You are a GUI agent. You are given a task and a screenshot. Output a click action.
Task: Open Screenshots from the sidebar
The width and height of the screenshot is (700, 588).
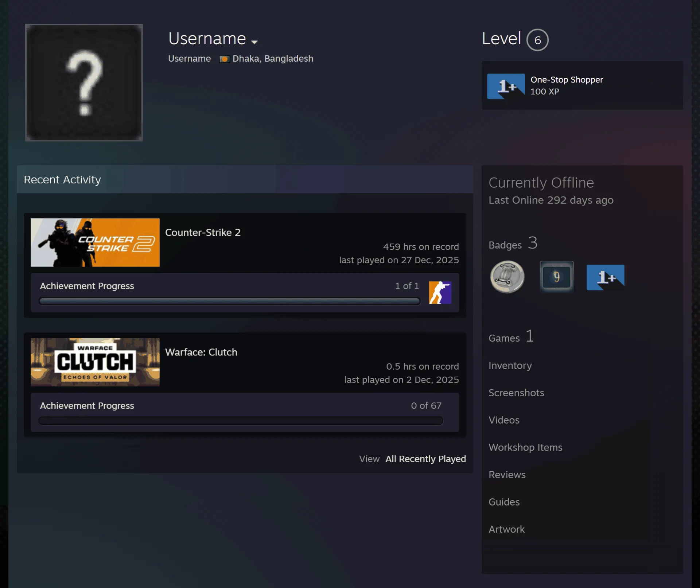click(x=516, y=393)
